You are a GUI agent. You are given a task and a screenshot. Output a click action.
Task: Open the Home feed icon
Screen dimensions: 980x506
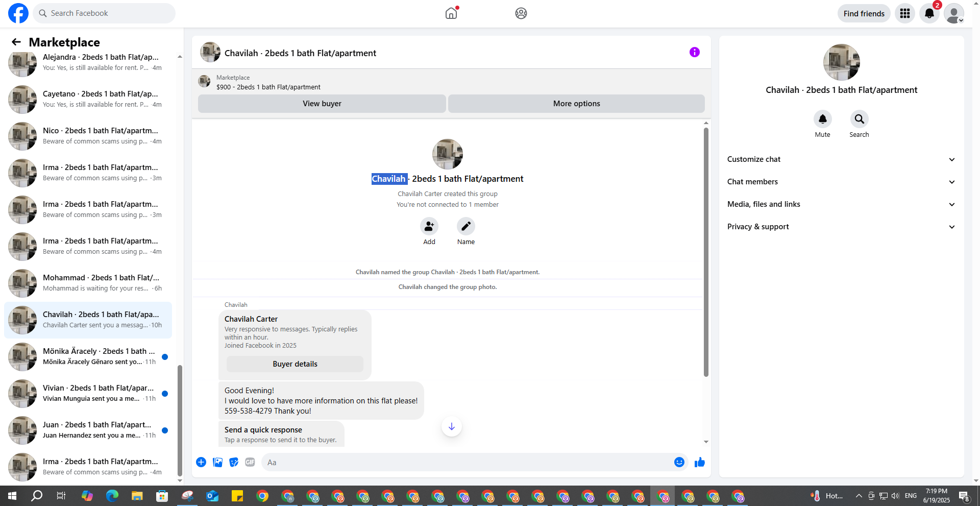tap(451, 13)
